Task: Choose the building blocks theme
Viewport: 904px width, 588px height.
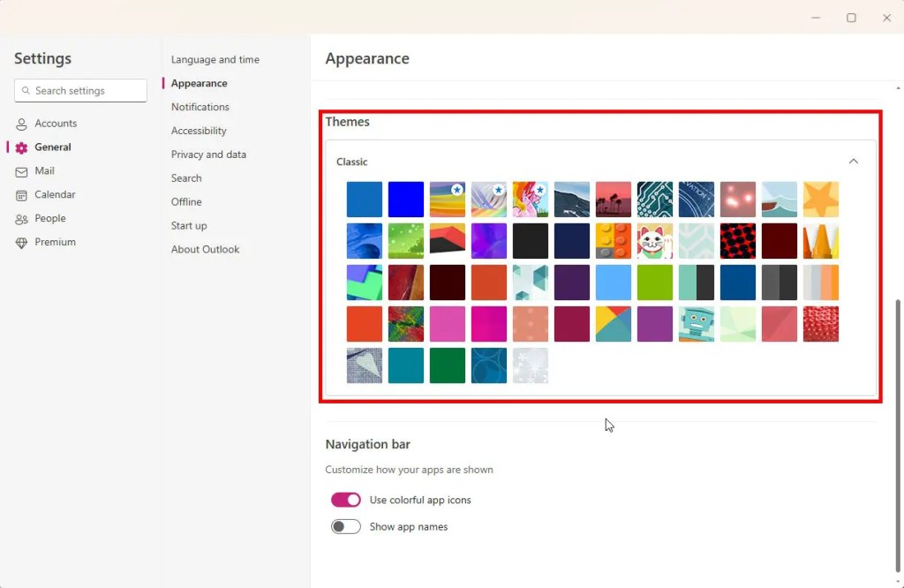Action: [614, 241]
